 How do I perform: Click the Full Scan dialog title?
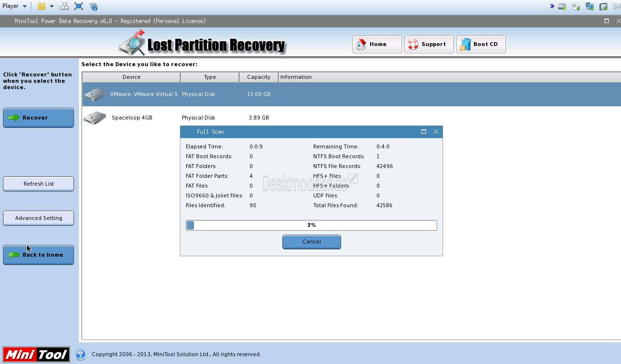[210, 132]
